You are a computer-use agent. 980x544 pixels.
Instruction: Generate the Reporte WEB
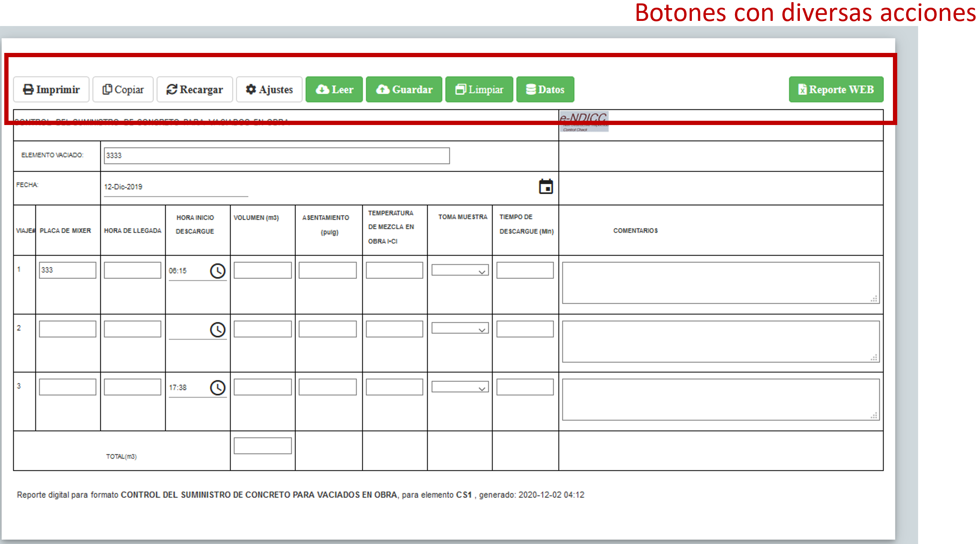(x=836, y=90)
